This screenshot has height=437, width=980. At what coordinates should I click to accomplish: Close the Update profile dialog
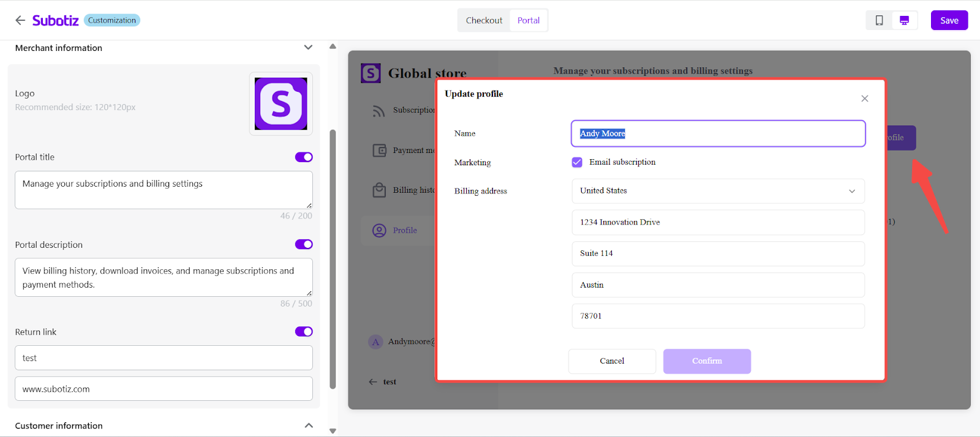(864, 99)
